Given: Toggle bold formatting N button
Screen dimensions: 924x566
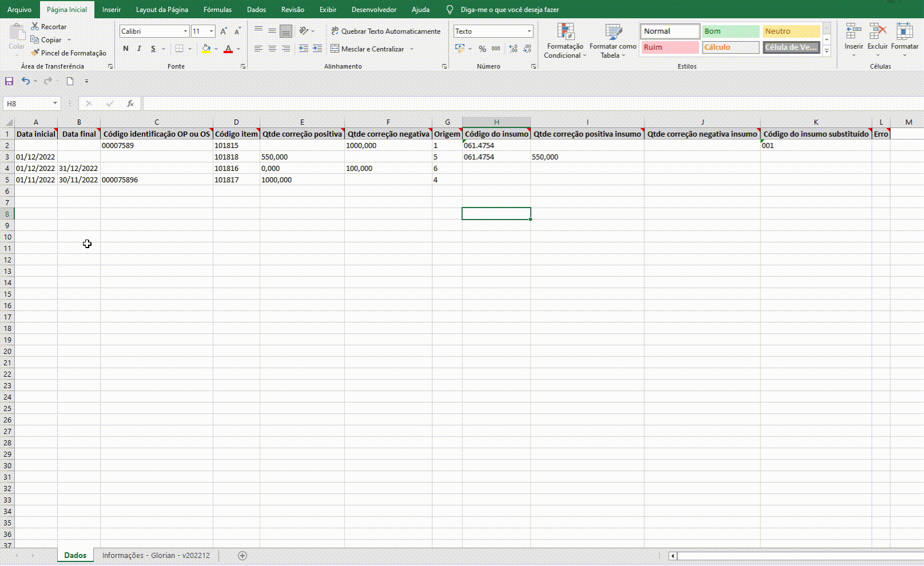Looking at the screenshot, I should point(126,49).
